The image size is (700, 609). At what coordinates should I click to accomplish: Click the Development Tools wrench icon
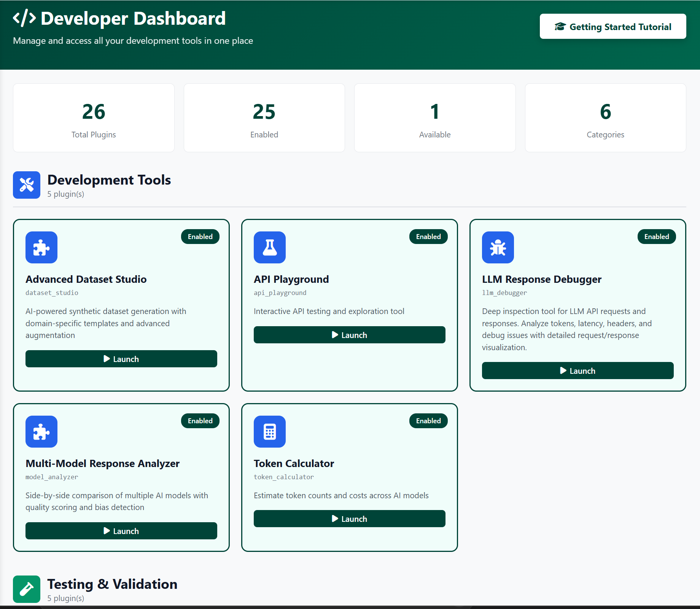tap(26, 185)
